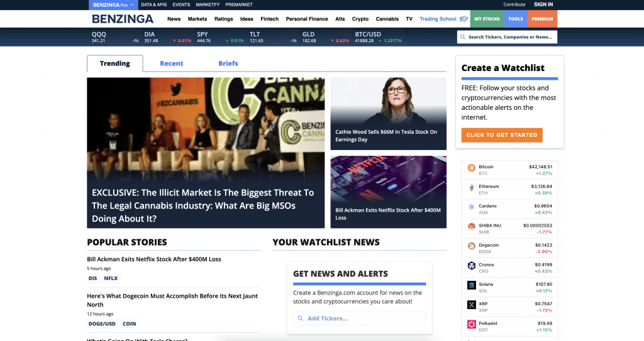644x341 pixels.
Task: Open the Alts menu
Action: pos(340,19)
